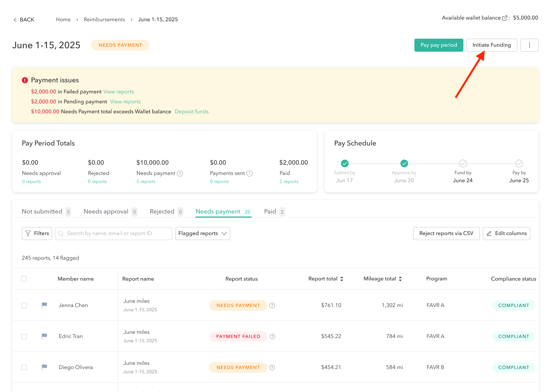The image size is (551, 392).
Task: Switch to the Not submitted tab
Action: [42, 212]
